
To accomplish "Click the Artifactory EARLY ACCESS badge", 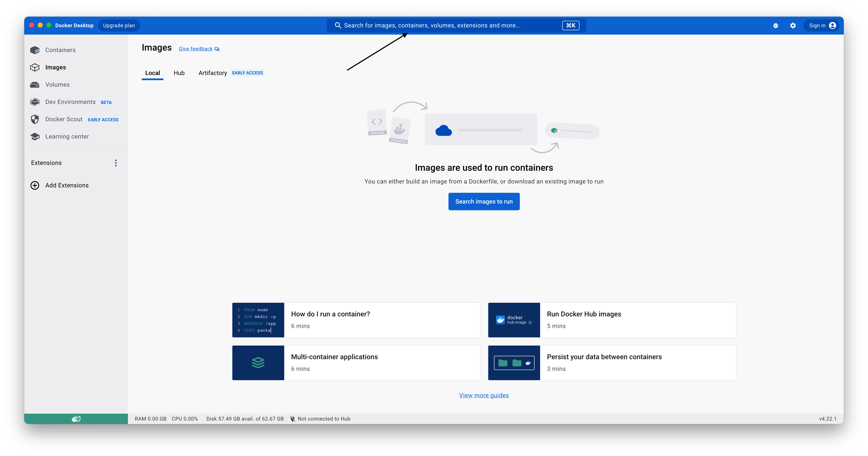I will 247,73.
